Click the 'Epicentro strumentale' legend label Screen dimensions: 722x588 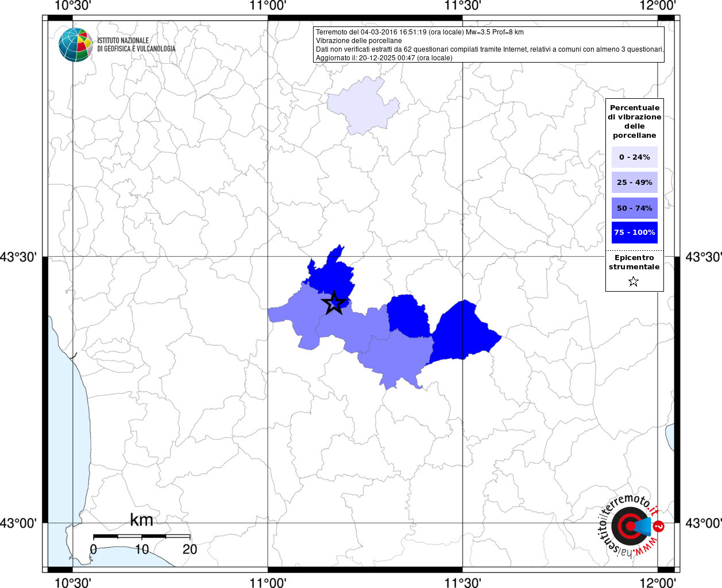pos(634,262)
